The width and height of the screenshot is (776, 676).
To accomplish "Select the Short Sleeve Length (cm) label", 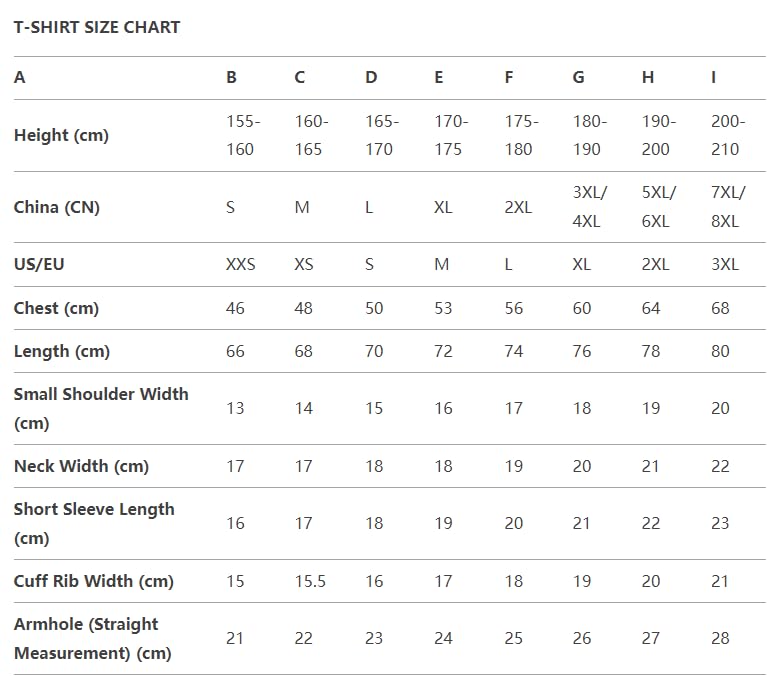I will [93, 523].
